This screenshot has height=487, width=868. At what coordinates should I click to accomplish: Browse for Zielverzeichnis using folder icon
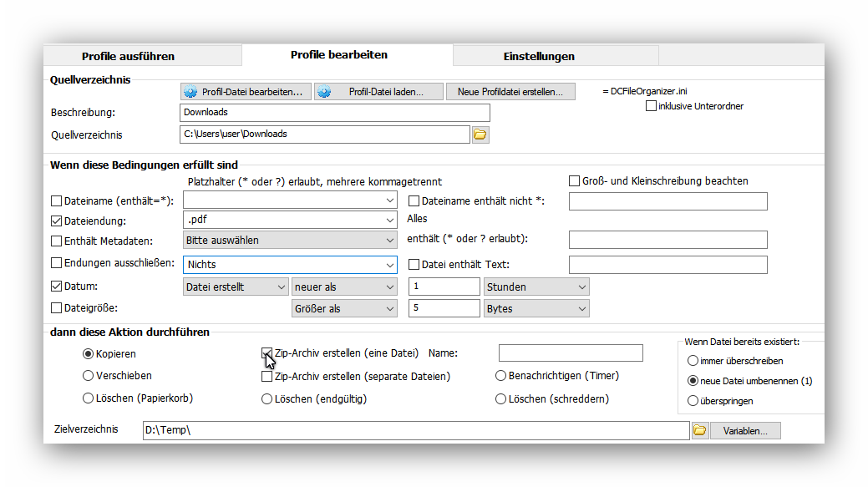699,430
